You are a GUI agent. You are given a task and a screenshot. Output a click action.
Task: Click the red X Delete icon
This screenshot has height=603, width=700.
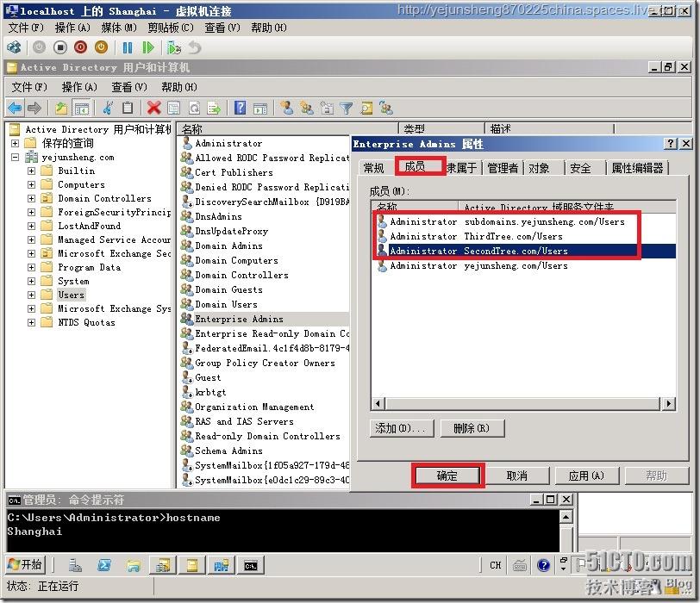(154, 108)
